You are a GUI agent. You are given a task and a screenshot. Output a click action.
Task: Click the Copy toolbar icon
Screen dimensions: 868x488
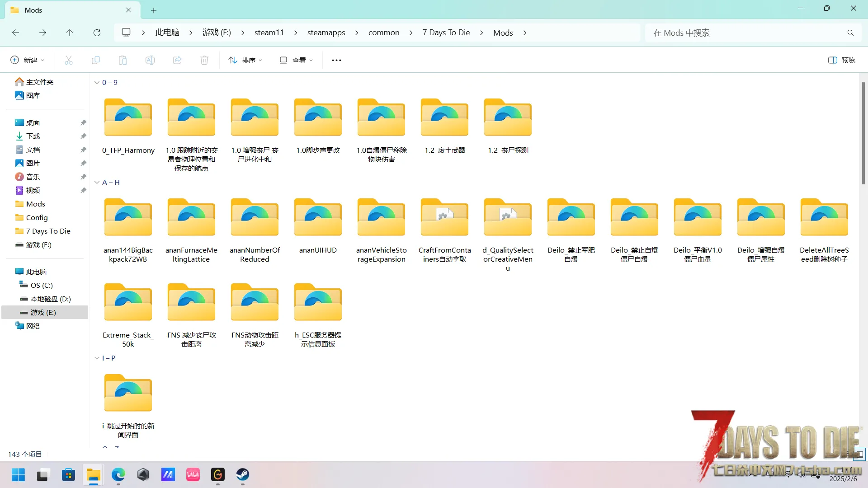[96, 60]
